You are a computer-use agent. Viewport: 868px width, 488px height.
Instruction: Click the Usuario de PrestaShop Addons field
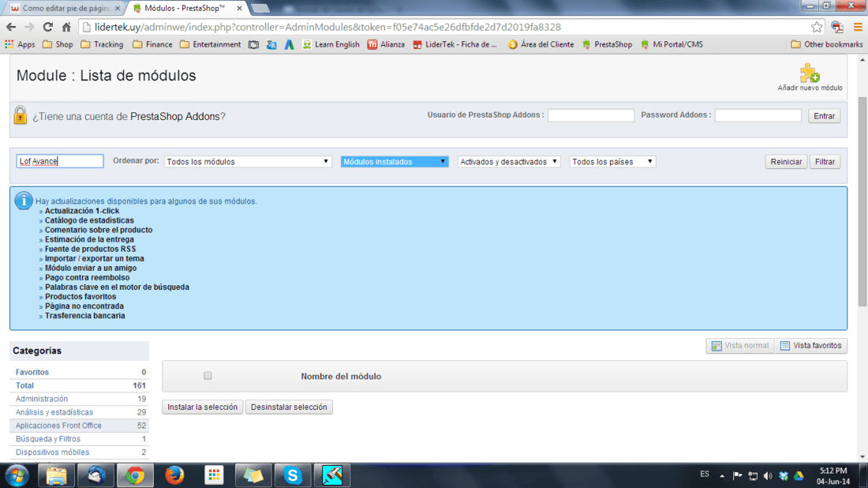click(x=591, y=115)
